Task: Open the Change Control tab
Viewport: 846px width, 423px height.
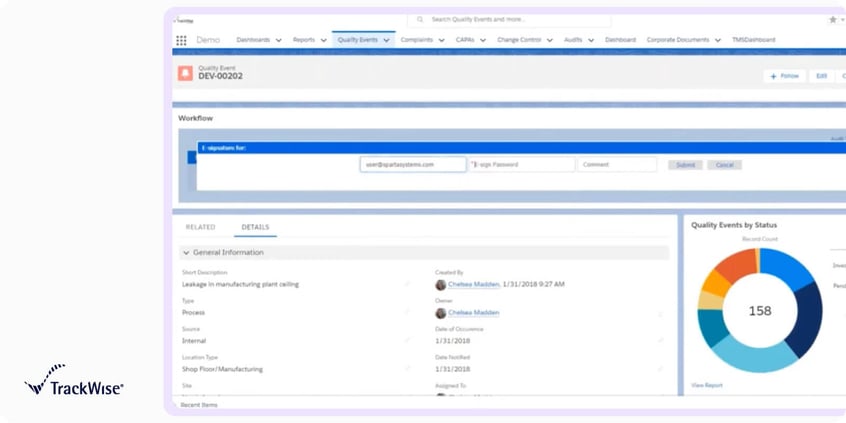Action: [x=519, y=40]
